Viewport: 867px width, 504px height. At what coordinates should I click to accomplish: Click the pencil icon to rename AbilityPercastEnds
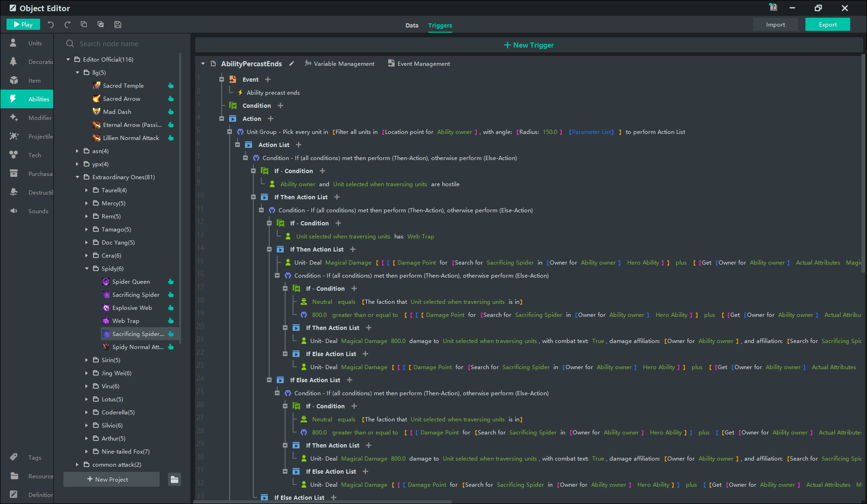[292, 64]
